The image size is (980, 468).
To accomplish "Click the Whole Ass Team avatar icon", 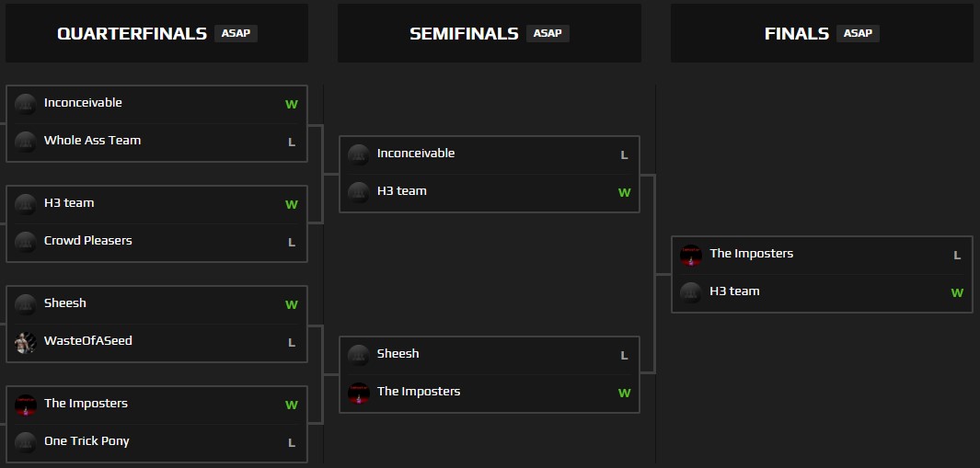I will pos(26,142).
